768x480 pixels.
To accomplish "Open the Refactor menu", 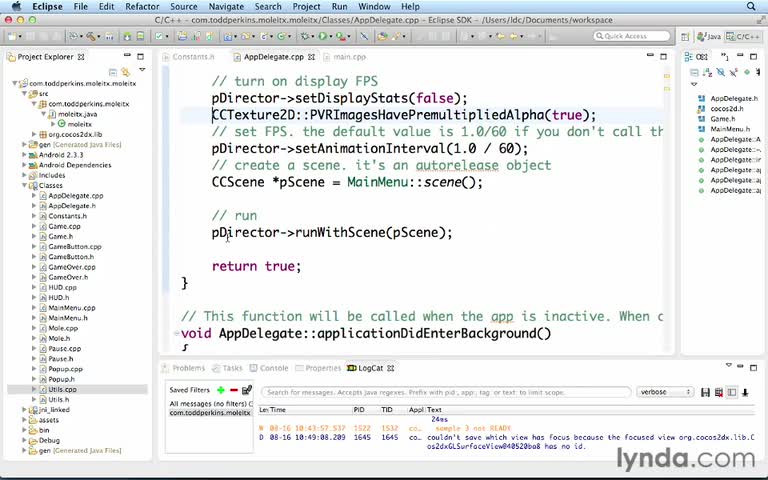I will (142, 6).
